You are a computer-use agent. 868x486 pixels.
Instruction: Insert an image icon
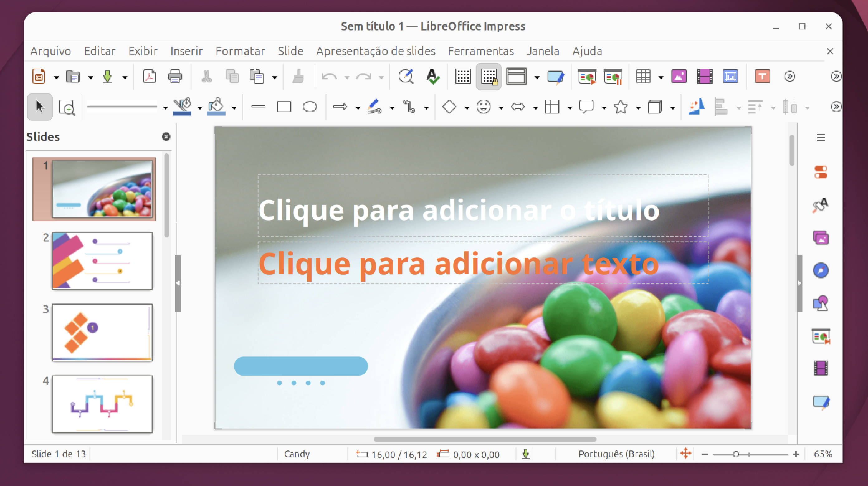coord(679,77)
